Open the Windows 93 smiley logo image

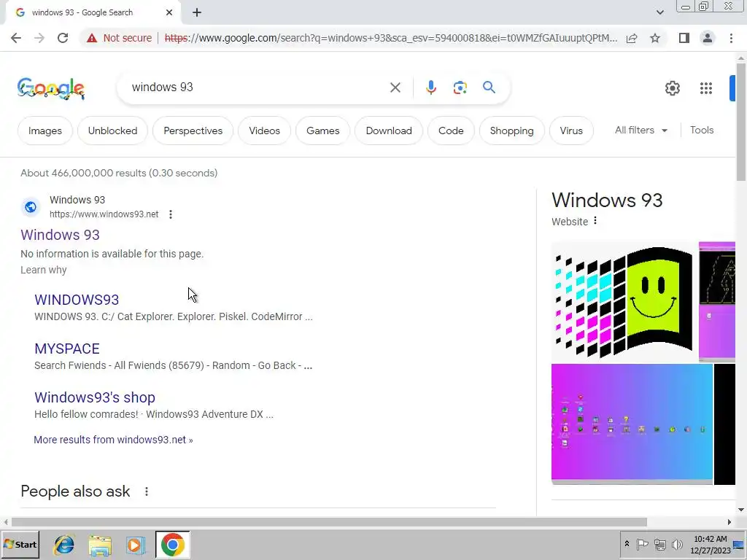click(624, 301)
